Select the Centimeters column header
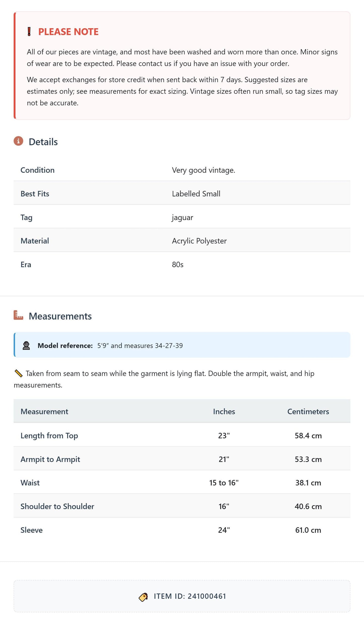The height and width of the screenshot is (624, 364). tap(308, 411)
